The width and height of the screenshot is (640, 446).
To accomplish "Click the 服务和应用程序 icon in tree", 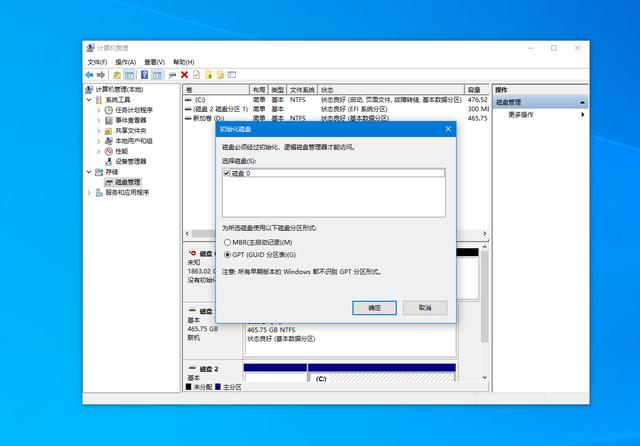I will tap(99, 192).
